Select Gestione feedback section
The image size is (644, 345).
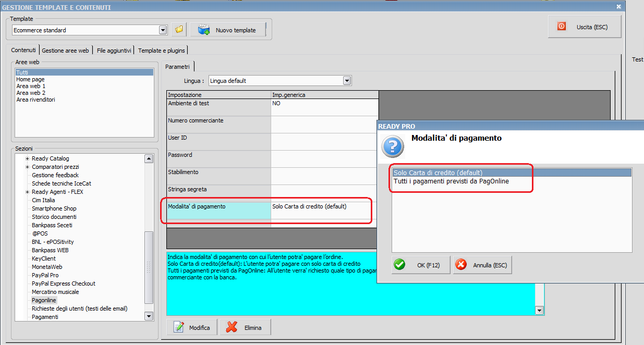55,175
